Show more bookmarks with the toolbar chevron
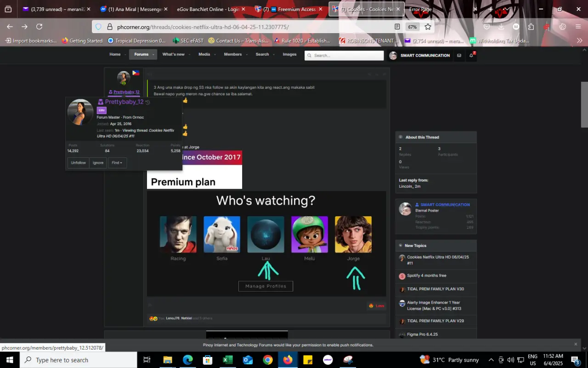Viewport: 588px width, 368px height. tap(579, 41)
